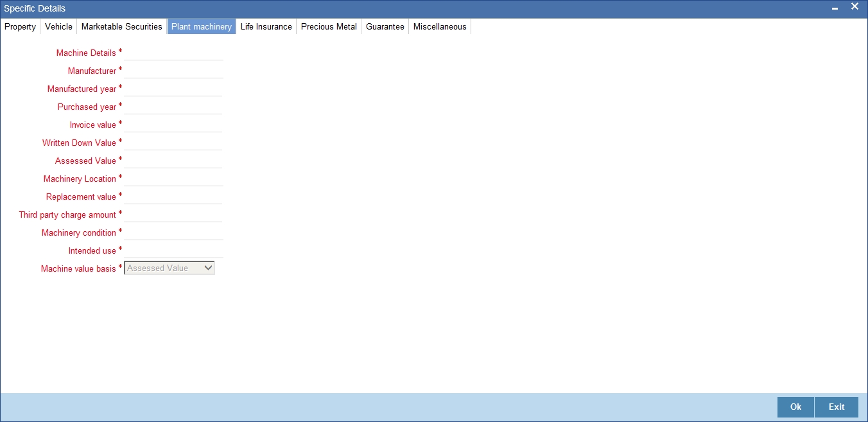This screenshot has width=868, height=422.
Task: Switch to the Guarantee tab
Action: tap(385, 26)
